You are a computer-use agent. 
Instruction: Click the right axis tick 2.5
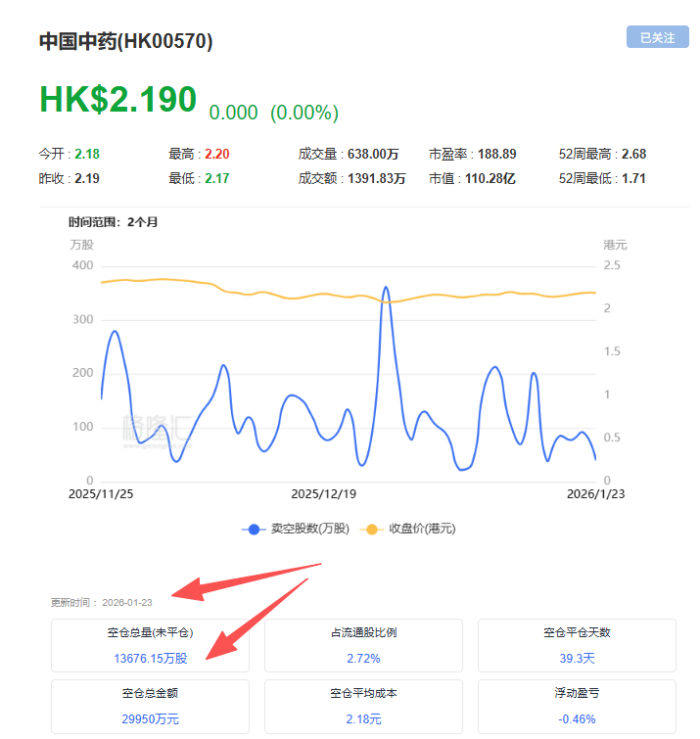tap(612, 265)
